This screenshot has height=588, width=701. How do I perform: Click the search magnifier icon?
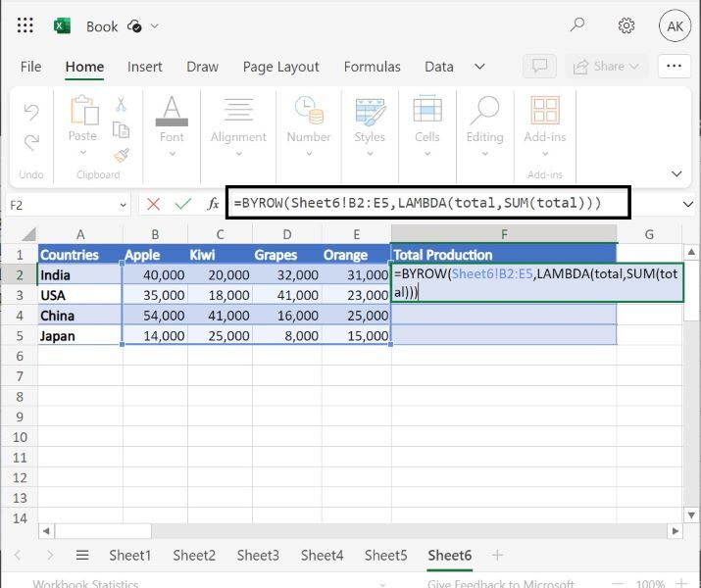click(577, 26)
